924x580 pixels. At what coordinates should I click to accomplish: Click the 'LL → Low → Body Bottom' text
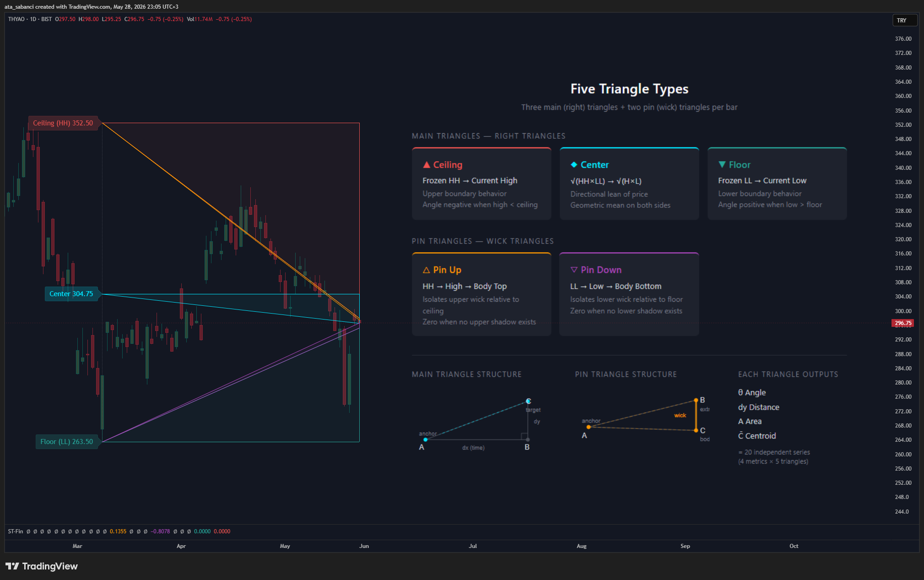click(616, 287)
